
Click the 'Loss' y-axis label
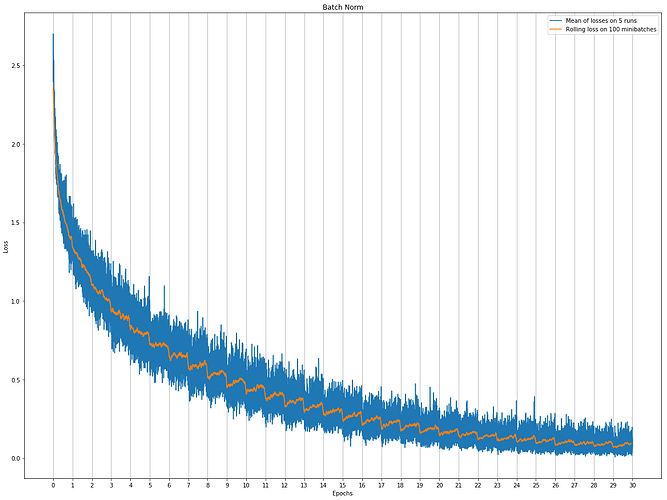(x=7, y=245)
